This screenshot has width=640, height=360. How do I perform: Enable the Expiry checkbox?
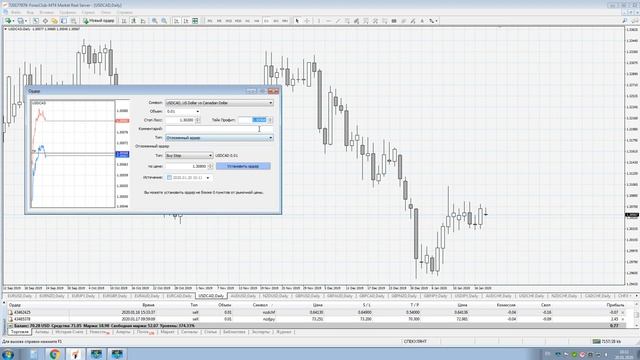pos(169,178)
